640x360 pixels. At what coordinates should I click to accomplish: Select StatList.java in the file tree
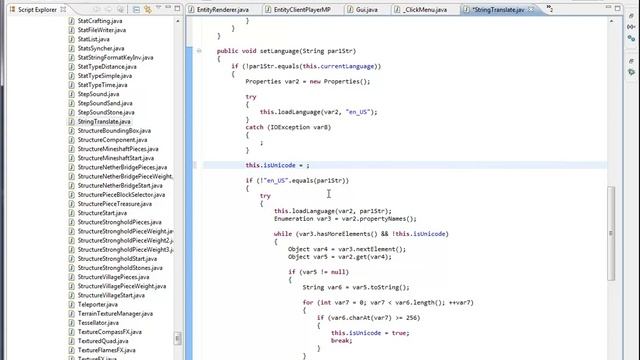coord(93,39)
